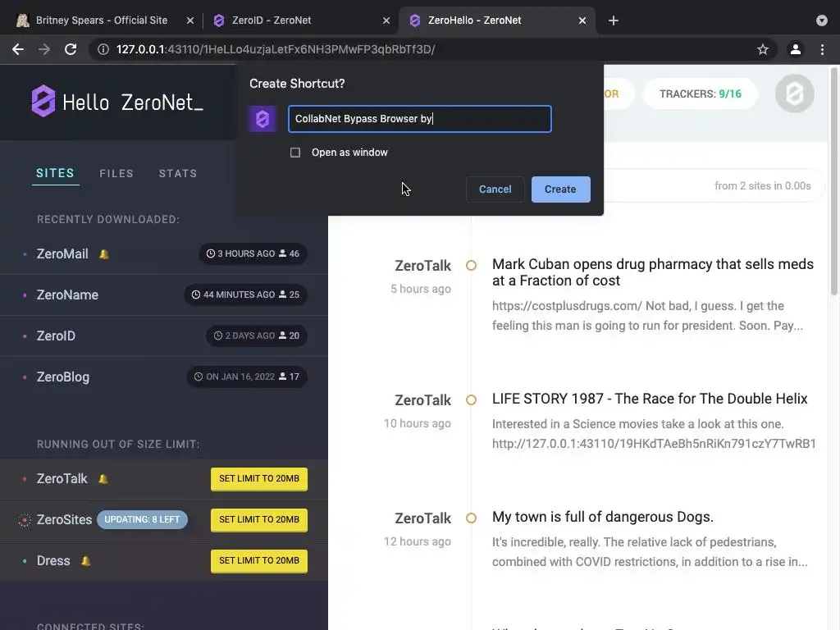Open the browser profile icon
The width and height of the screenshot is (840, 630).
[796, 49]
